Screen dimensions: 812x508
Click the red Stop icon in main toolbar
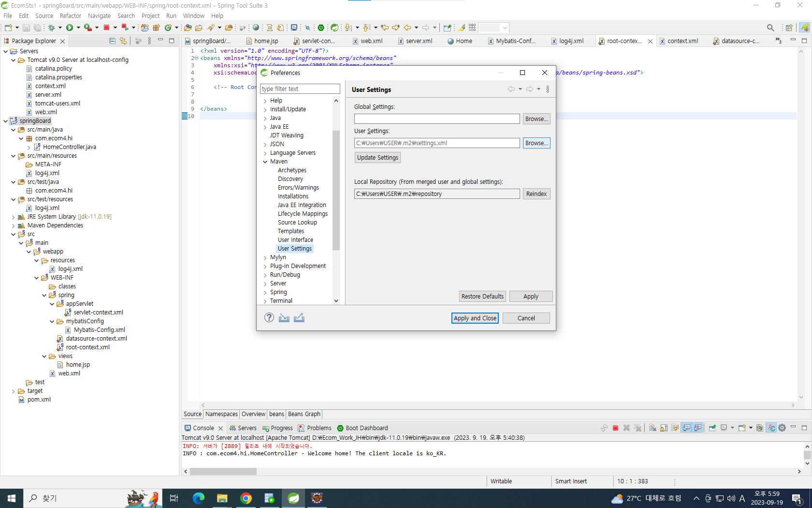click(106, 28)
